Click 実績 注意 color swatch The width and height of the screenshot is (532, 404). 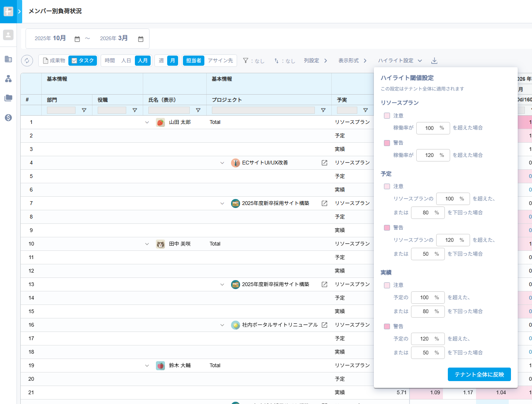pos(387,285)
